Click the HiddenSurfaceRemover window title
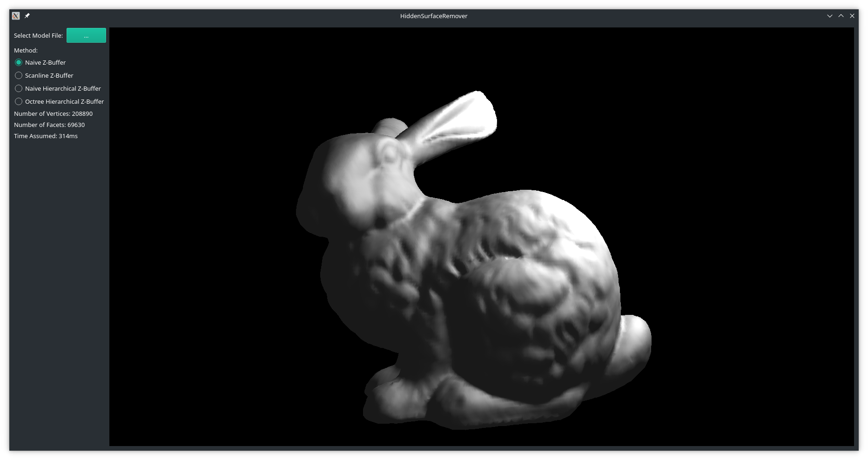868x460 pixels. point(434,16)
